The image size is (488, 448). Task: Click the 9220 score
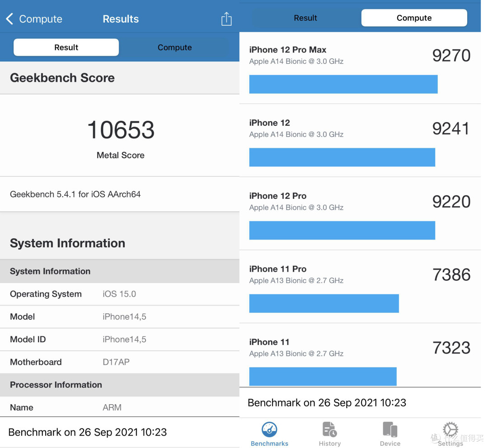451,202
